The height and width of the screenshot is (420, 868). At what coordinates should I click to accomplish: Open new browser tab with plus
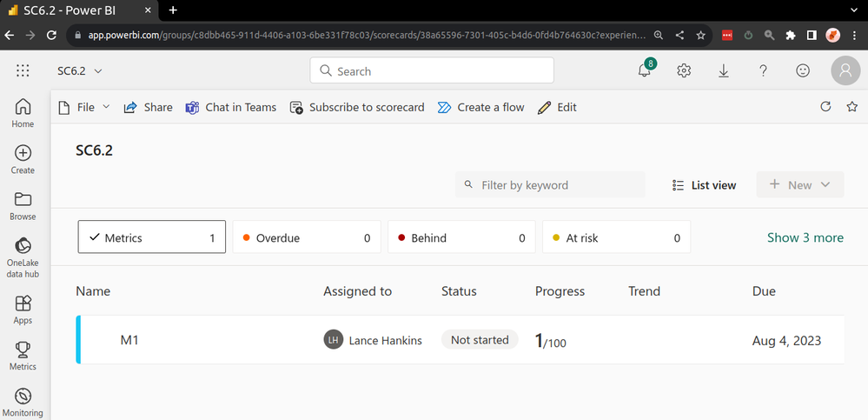tap(173, 10)
